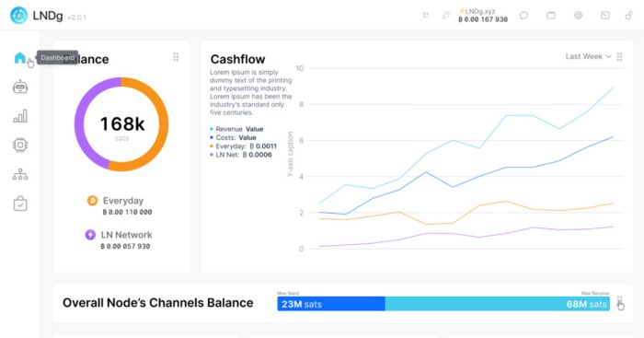Open the Dashboard home icon in sidebar
Viewport: 644px width, 338px height.
click(x=19, y=58)
